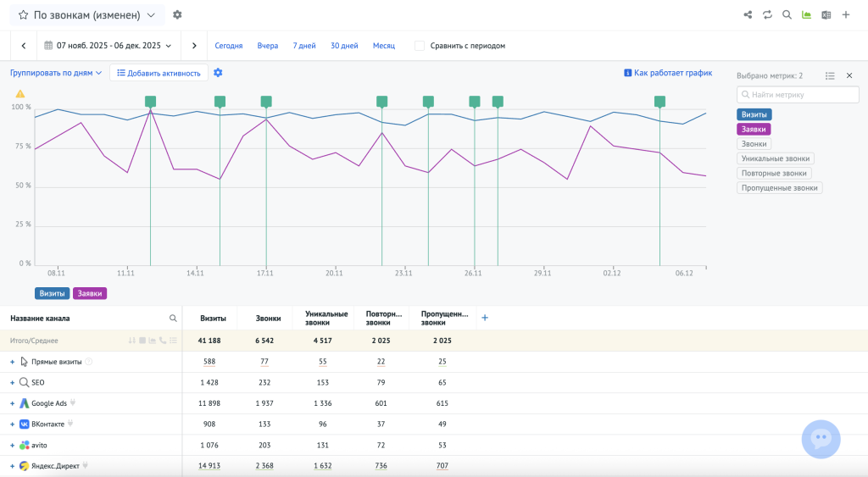Expand the Google Ads channel row
This screenshot has width=868, height=477.
click(13, 403)
